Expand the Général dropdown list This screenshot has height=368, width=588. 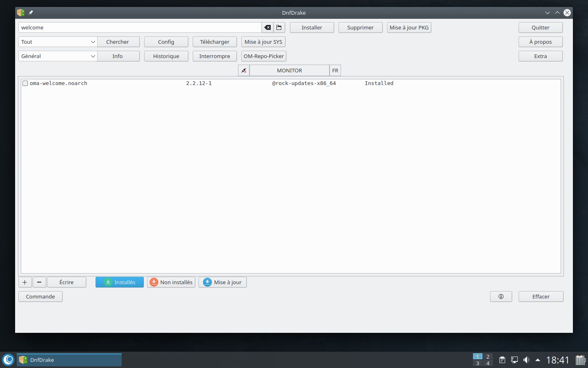pyautogui.click(x=58, y=56)
